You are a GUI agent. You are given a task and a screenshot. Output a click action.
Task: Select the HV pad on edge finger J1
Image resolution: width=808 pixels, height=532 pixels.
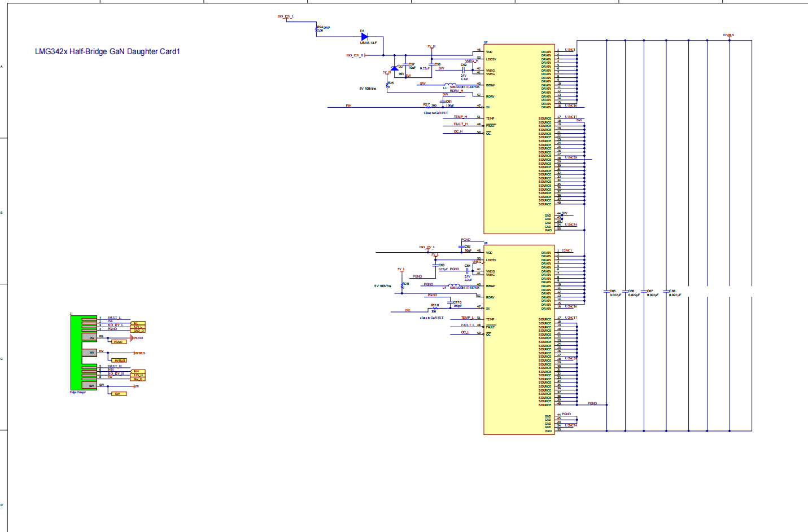(89, 353)
